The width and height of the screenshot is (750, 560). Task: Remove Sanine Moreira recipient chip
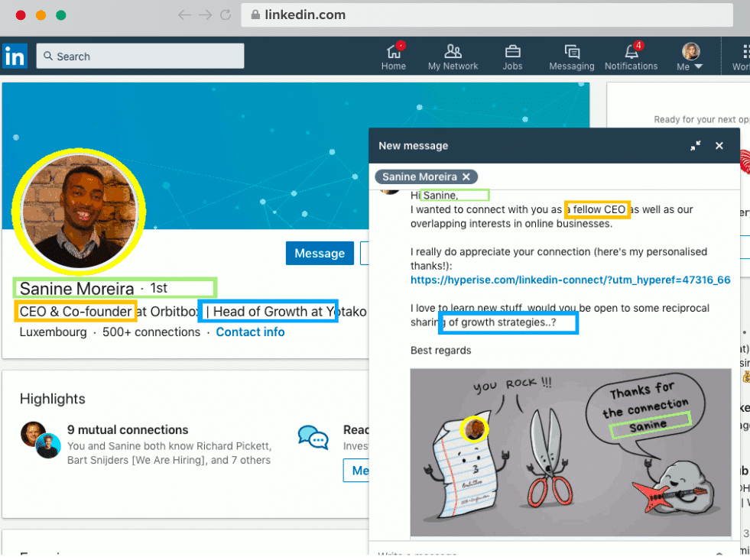point(466,176)
